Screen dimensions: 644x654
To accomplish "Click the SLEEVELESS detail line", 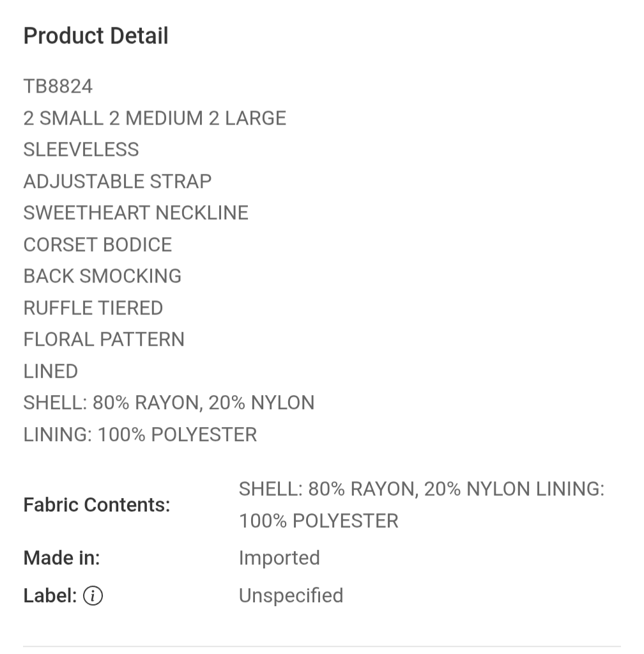I will click(81, 150).
